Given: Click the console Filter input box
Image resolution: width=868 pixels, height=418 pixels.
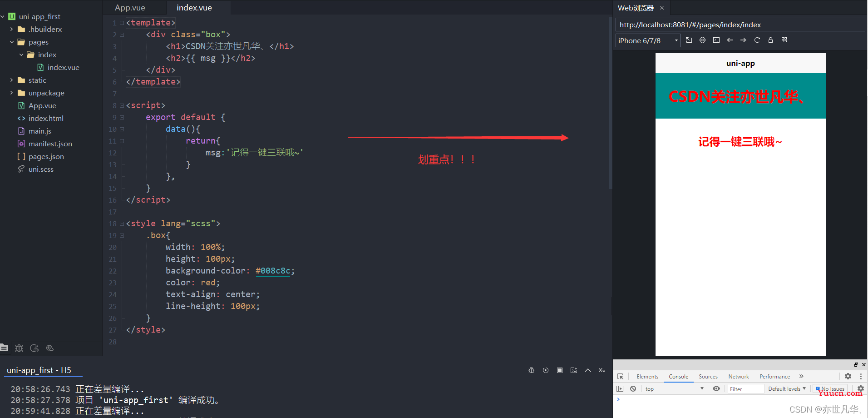Looking at the screenshot, I should coord(746,389).
